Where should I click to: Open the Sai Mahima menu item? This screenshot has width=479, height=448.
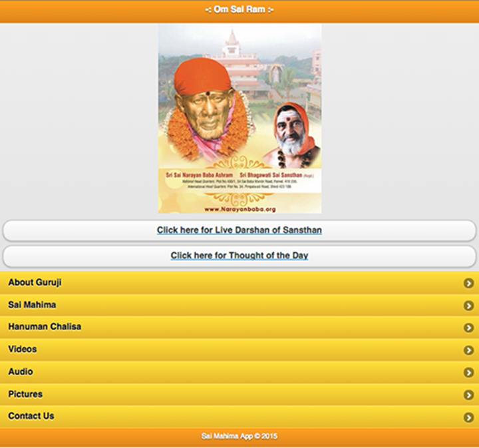pyautogui.click(x=239, y=305)
